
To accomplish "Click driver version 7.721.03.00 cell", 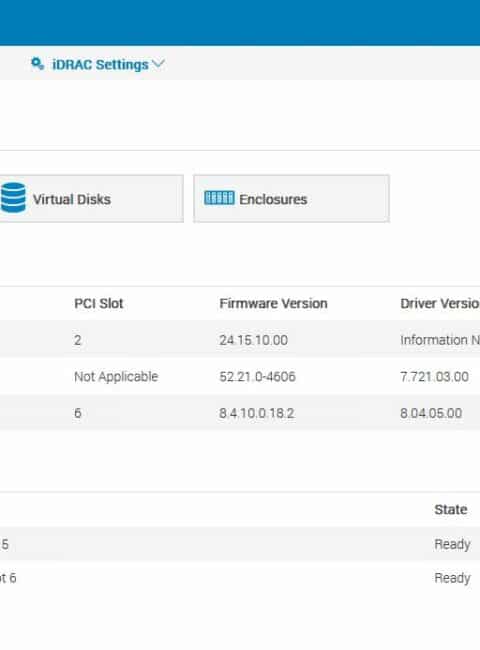I will coord(434,376).
